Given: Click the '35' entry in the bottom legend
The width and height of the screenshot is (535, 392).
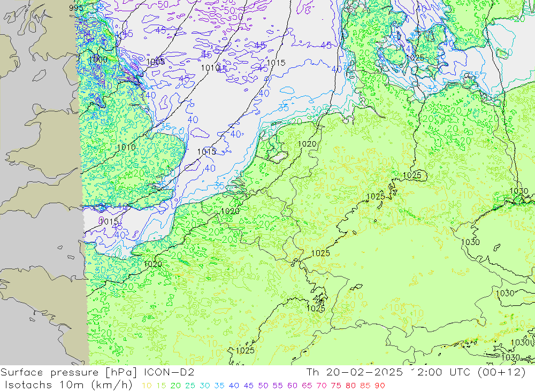Looking at the screenshot, I should pos(219,386).
